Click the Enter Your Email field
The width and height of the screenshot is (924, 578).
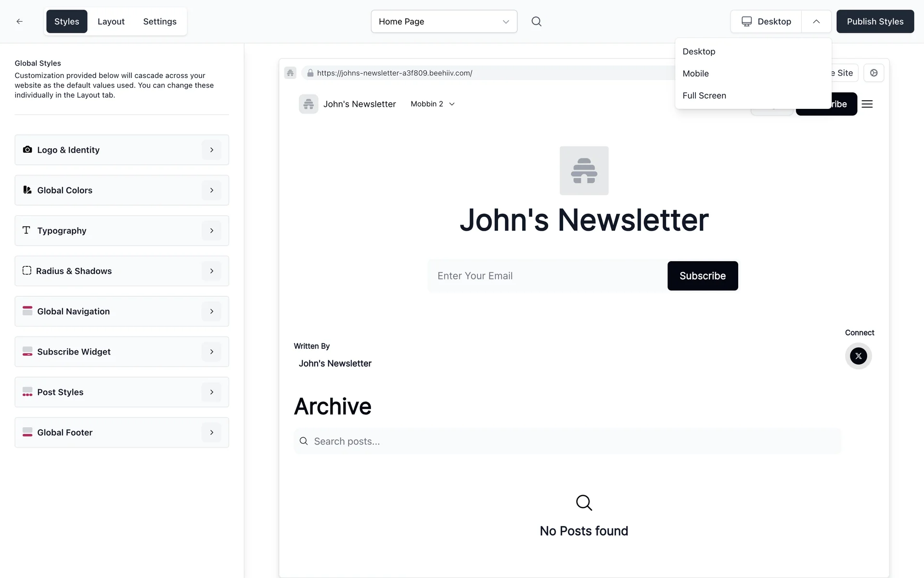tap(547, 276)
